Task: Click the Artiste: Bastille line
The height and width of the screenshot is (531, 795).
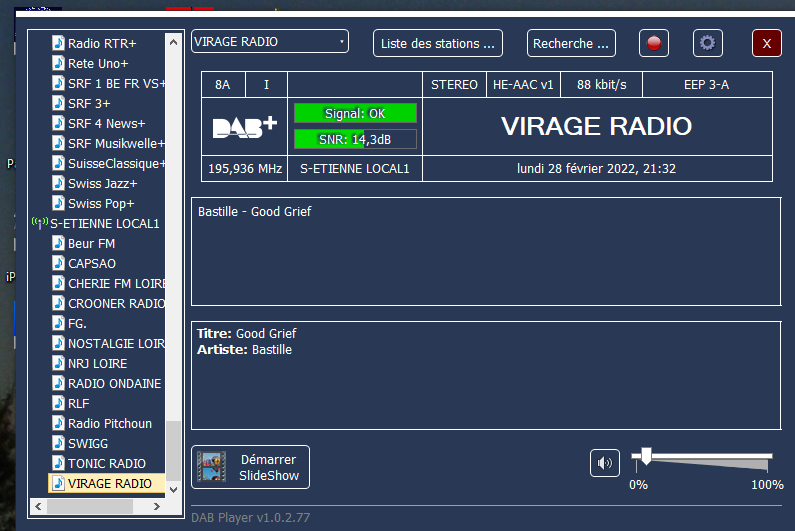Action: (244, 350)
